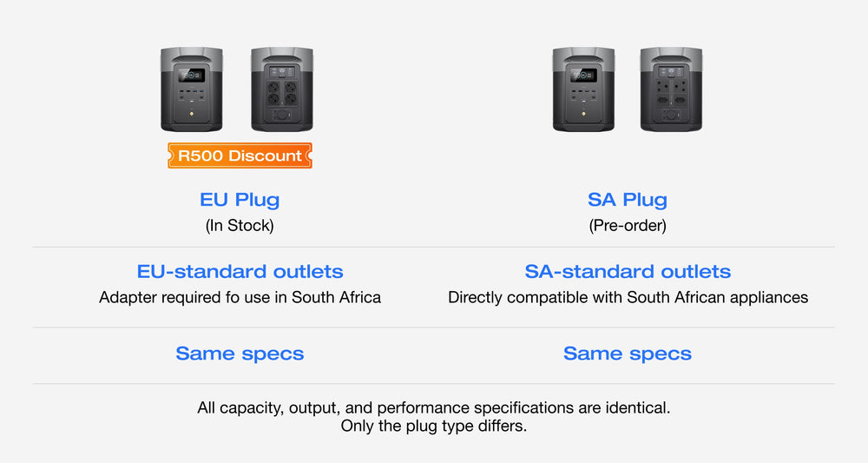Click Same specs under SA-standard outlets
The width and height of the screenshot is (868, 463).
(628, 354)
